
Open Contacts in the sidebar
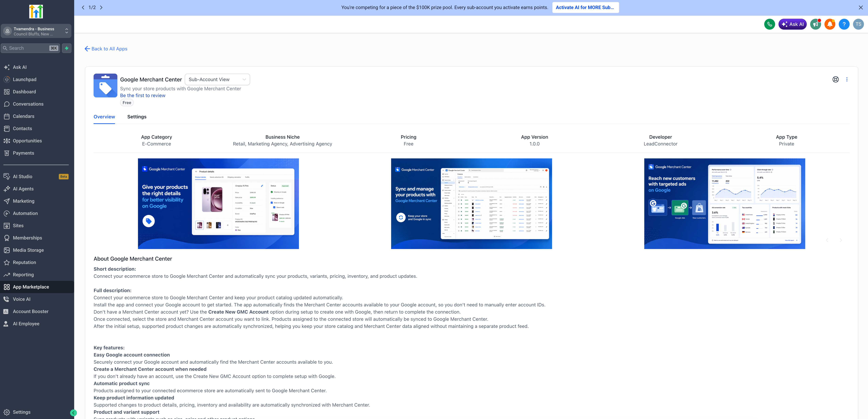click(x=37, y=129)
